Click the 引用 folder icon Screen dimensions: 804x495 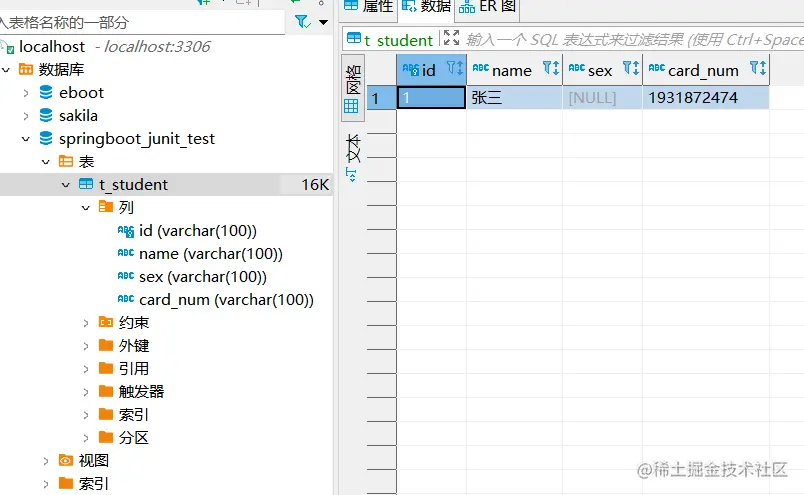click(x=106, y=368)
